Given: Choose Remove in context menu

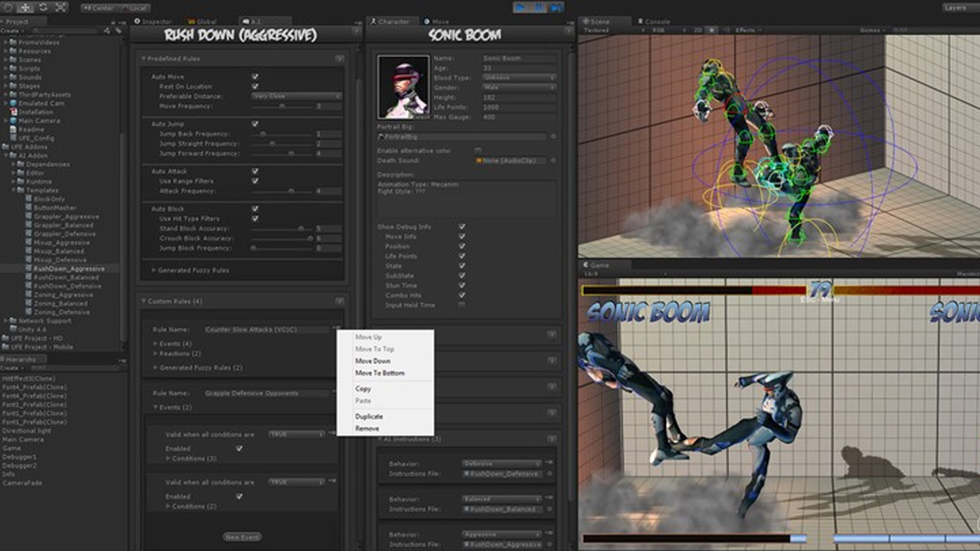Looking at the screenshot, I should coord(367,429).
